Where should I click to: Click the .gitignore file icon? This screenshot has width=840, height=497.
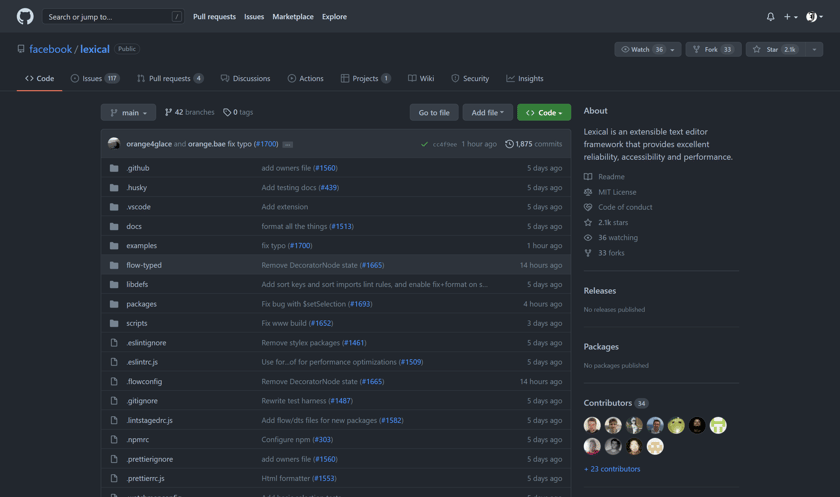pyautogui.click(x=114, y=401)
